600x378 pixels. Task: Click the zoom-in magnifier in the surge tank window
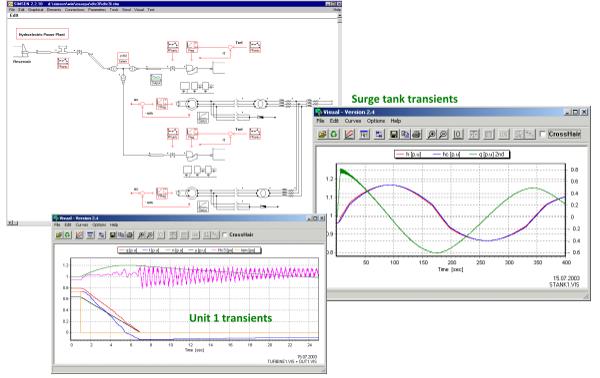point(431,134)
